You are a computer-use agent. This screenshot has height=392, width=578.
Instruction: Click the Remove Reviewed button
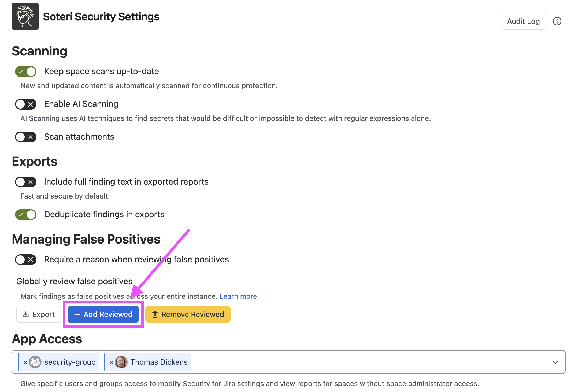coord(188,314)
